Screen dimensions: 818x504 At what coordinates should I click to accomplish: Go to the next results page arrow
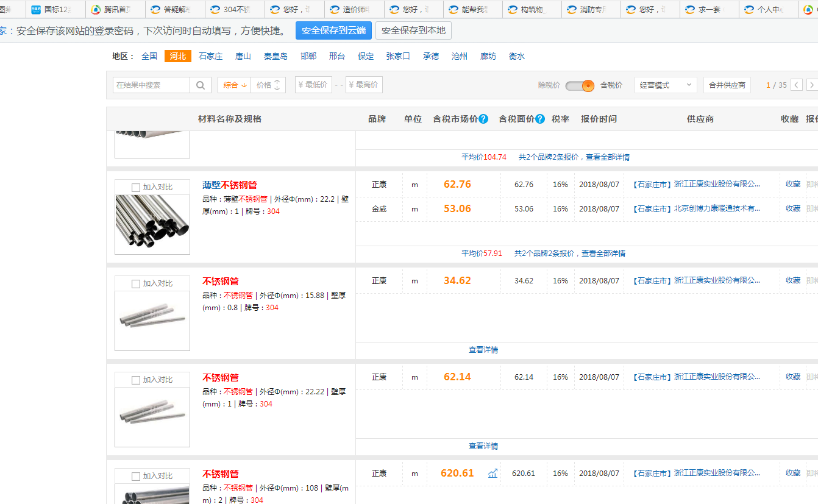click(812, 85)
